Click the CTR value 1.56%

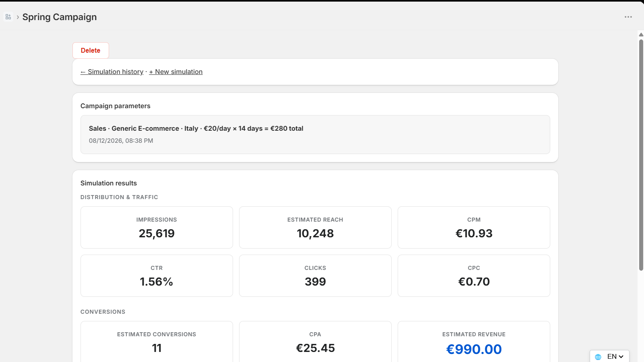(x=157, y=282)
